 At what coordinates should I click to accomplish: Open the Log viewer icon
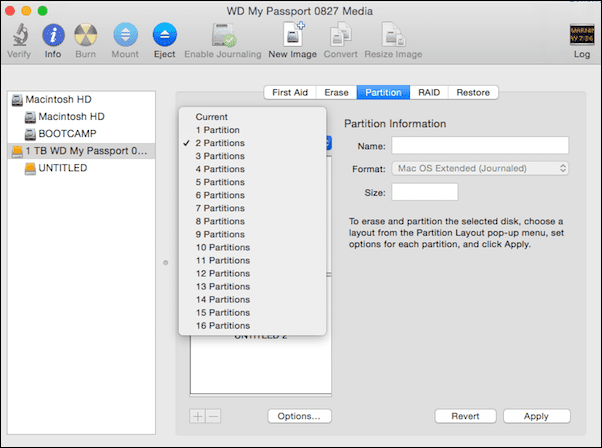tap(582, 35)
